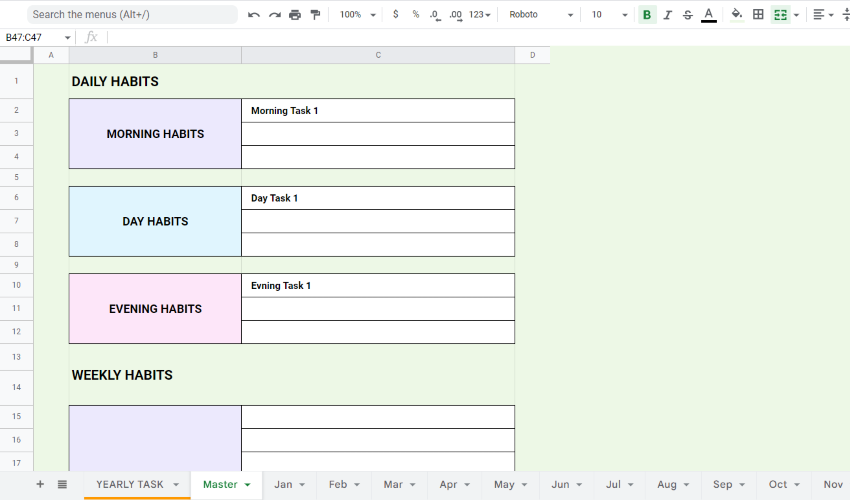
Task: Select the DAILY HABITS heading cell
Action: (x=155, y=81)
